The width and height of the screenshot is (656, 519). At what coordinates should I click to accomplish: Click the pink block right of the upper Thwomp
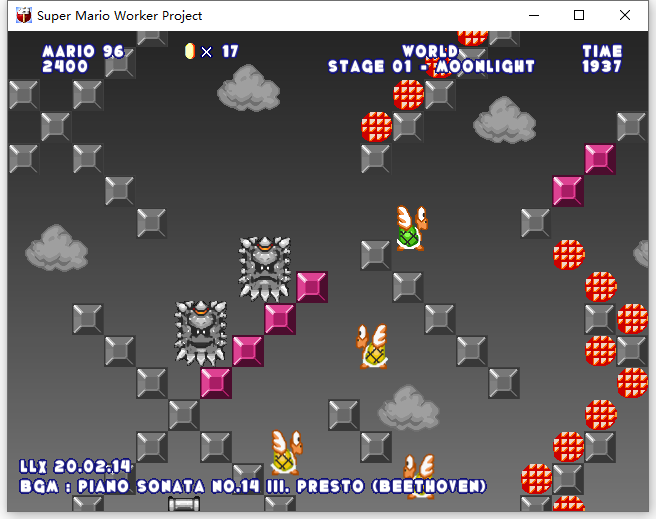click(312, 287)
